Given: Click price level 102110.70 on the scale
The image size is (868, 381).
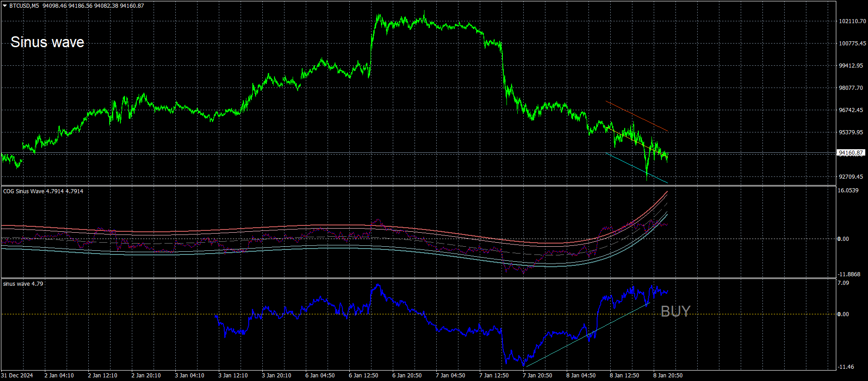Looking at the screenshot, I should [x=853, y=21].
